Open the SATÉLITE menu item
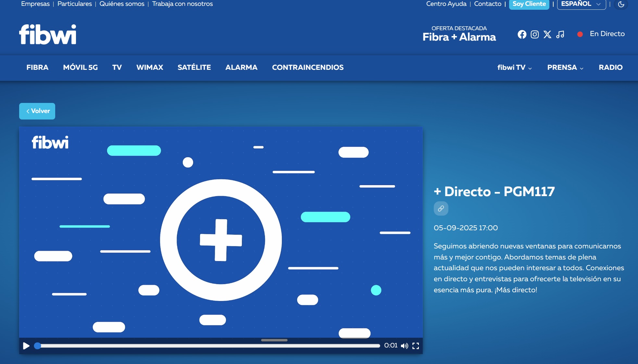This screenshot has width=638, height=364. click(x=194, y=68)
